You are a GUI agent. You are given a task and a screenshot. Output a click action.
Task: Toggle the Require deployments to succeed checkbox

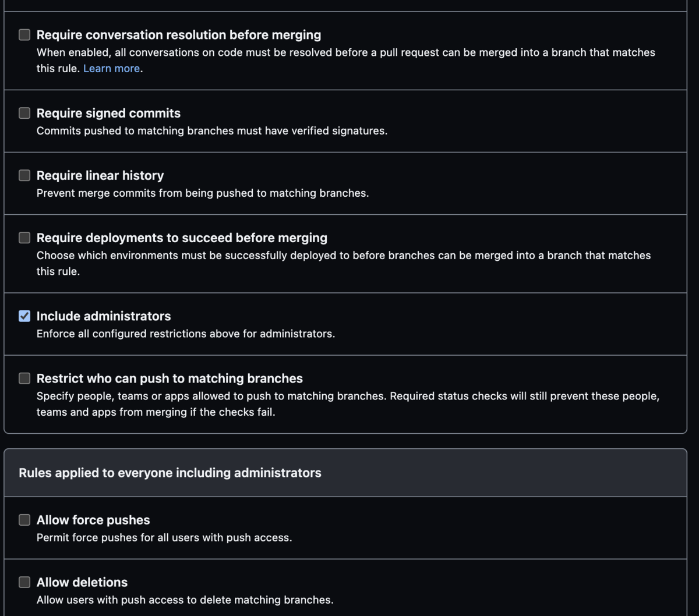coord(24,238)
